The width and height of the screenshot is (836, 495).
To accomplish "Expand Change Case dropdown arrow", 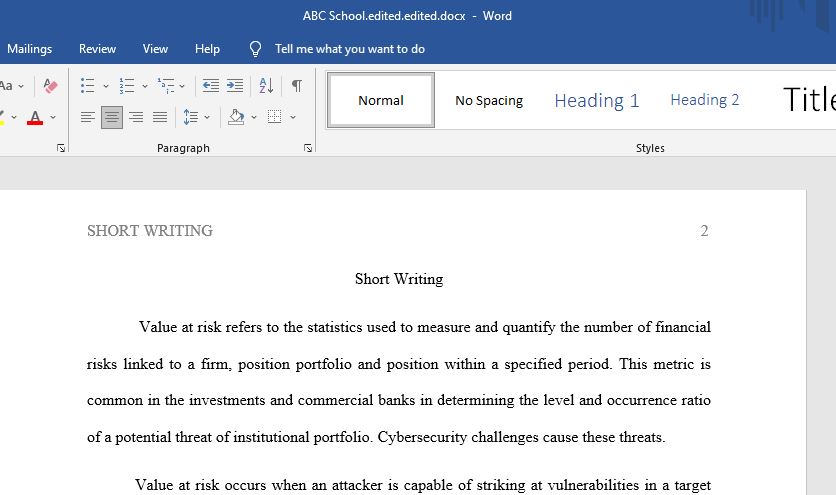I will point(21,86).
